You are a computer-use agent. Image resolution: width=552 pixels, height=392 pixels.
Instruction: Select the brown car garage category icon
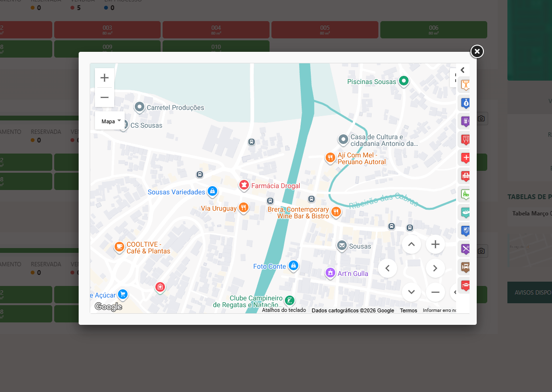465,267
